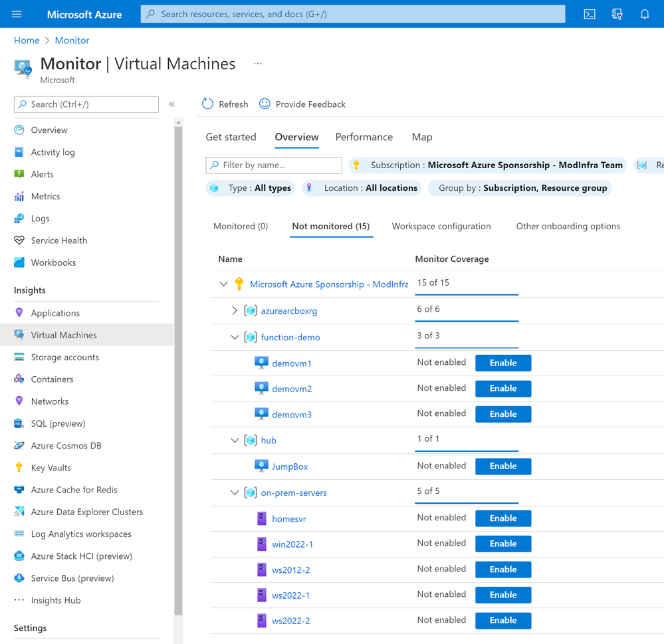Screen dimensions: 664x644
Task: Enable monitoring for demovm1
Action: coord(503,363)
